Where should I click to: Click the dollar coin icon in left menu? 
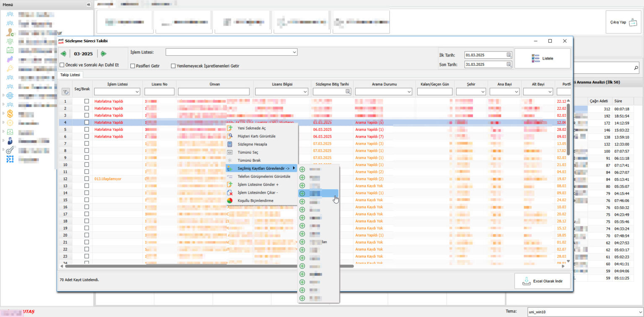click(x=10, y=114)
